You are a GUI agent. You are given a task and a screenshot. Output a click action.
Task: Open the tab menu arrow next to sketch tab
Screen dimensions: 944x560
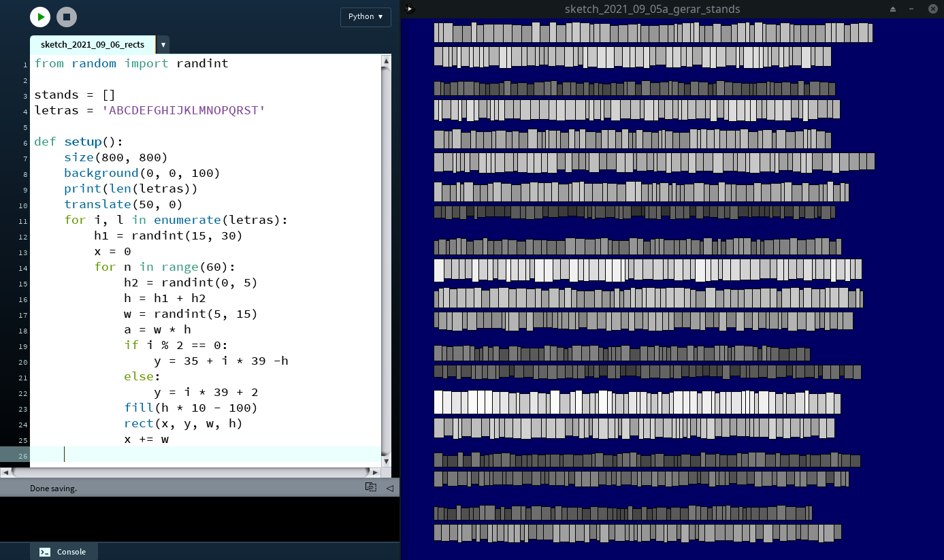tap(163, 45)
